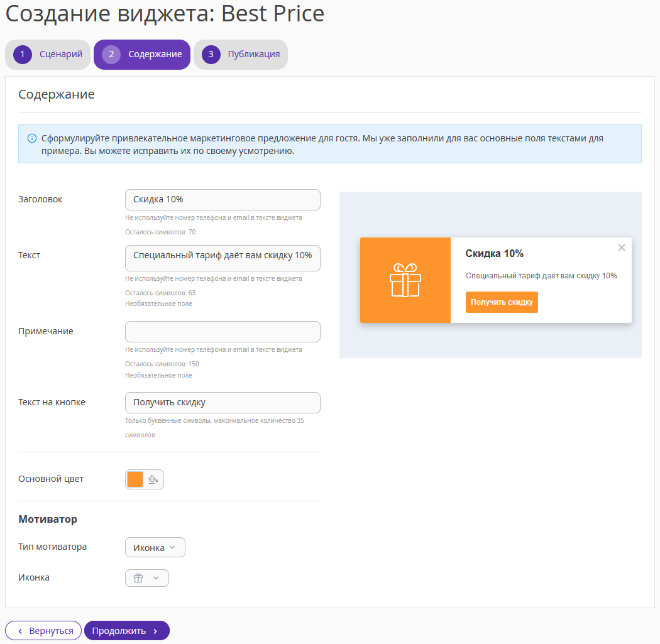This screenshot has width=660, height=644.
Task: Edit the Текст на кнопке field
Action: tap(223, 403)
